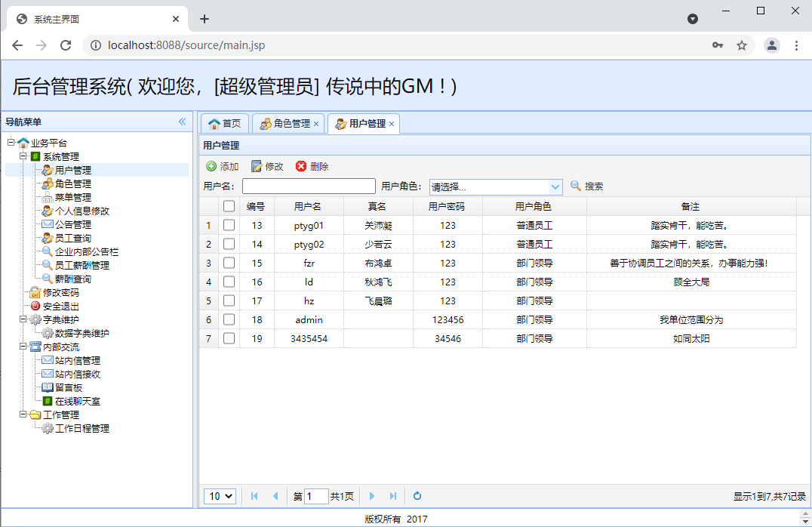812x527 pixels.
Task: Click the 搜索 magnifier icon
Action: click(x=575, y=186)
